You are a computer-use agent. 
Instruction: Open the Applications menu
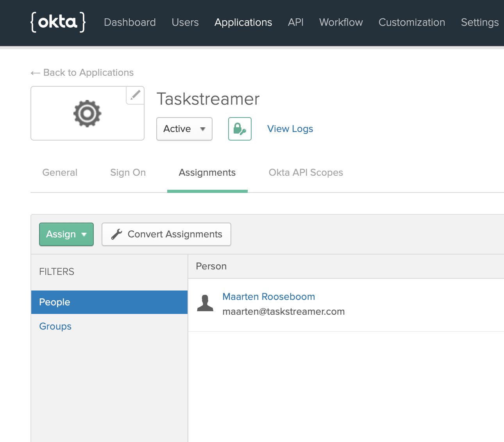243,22
